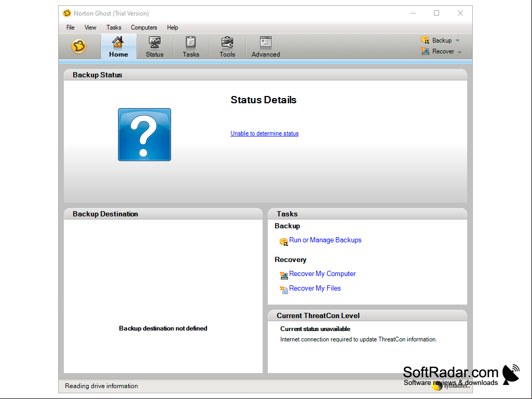Viewport: 532px width, 399px height.
Task: Click the icon beside Recover My Files
Action: [x=283, y=290]
